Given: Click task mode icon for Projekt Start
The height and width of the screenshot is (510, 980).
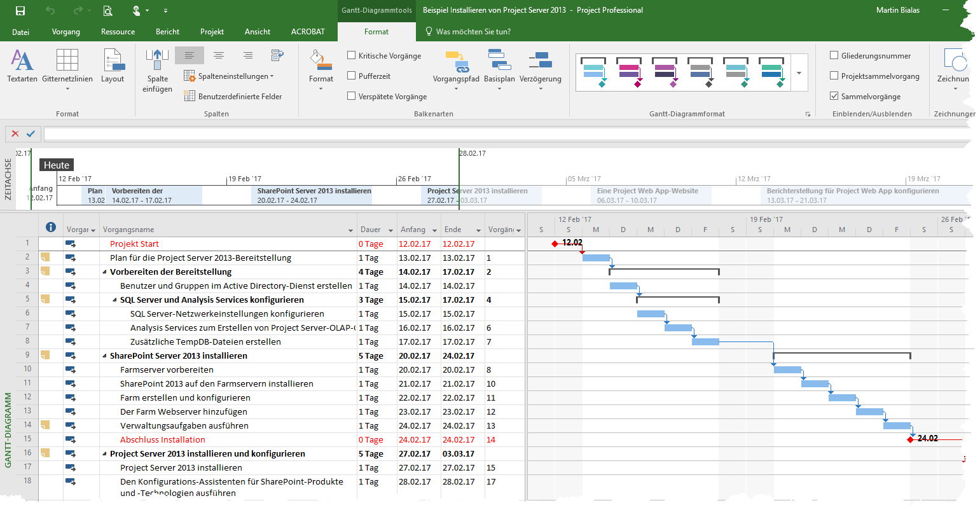Looking at the screenshot, I should click(x=70, y=244).
